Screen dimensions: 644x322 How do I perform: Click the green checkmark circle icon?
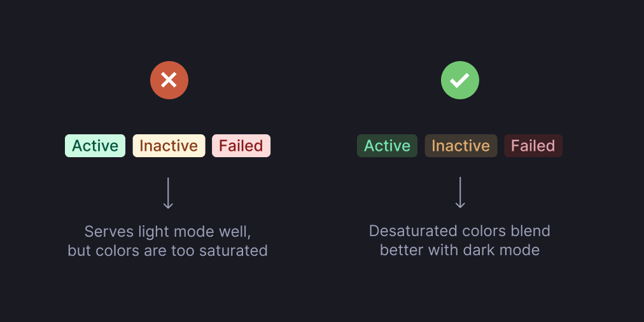click(459, 80)
